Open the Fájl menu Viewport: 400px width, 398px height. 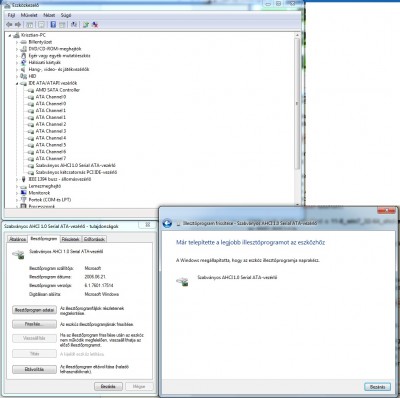pyautogui.click(x=11, y=15)
